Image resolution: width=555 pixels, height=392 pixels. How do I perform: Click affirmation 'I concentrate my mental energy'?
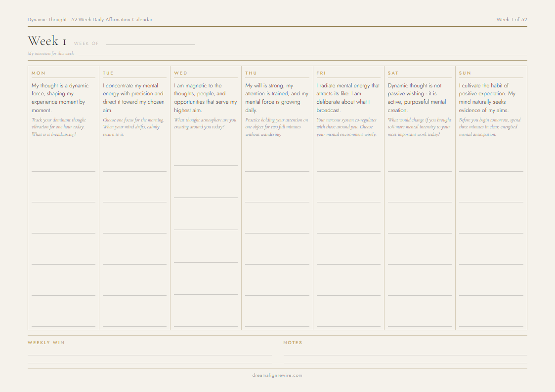click(x=134, y=98)
